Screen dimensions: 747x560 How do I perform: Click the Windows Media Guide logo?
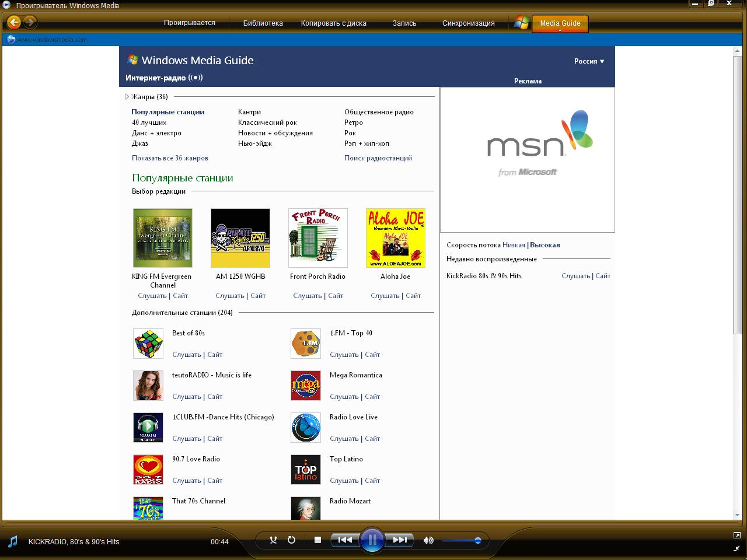coord(190,60)
